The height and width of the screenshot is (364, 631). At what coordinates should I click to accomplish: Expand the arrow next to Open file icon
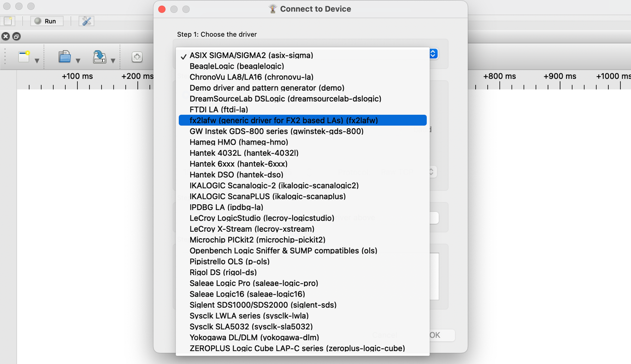78,60
